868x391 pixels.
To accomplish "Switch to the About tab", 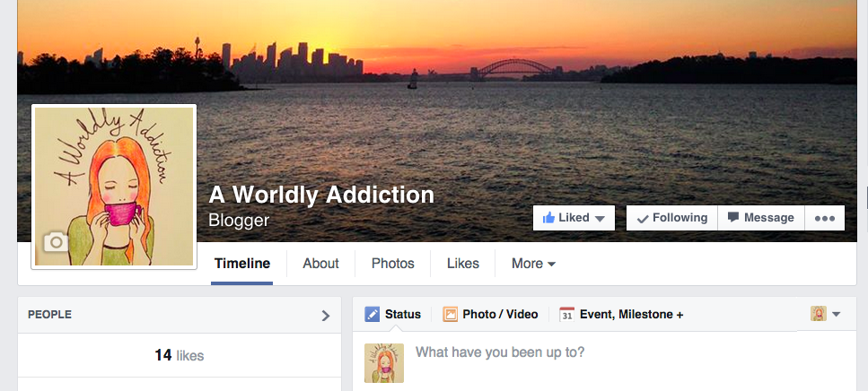I will (320, 264).
